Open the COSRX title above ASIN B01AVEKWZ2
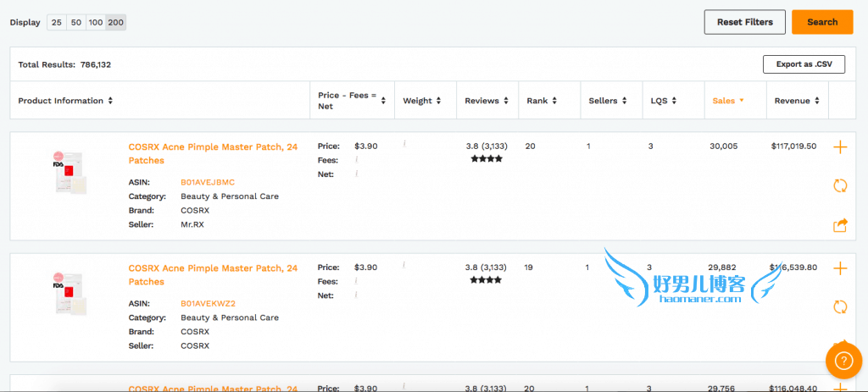Image resolution: width=868 pixels, height=392 pixels. [213, 275]
